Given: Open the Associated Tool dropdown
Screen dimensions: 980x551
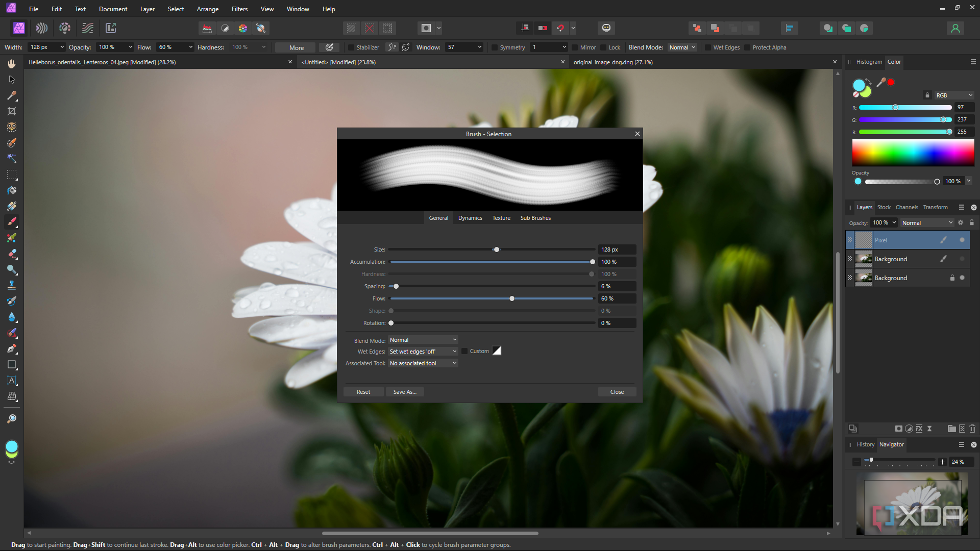Looking at the screenshot, I should point(423,363).
